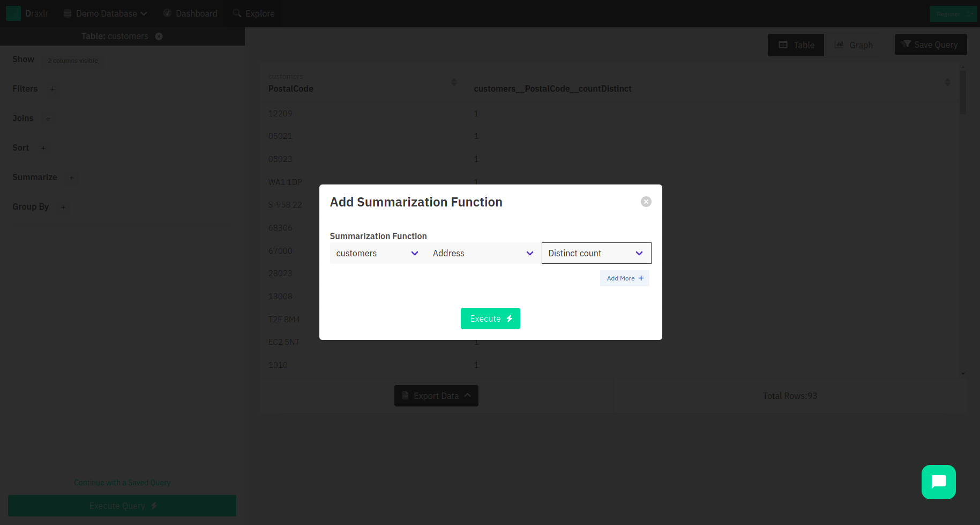Click postal code 05023 cell

click(280, 159)
